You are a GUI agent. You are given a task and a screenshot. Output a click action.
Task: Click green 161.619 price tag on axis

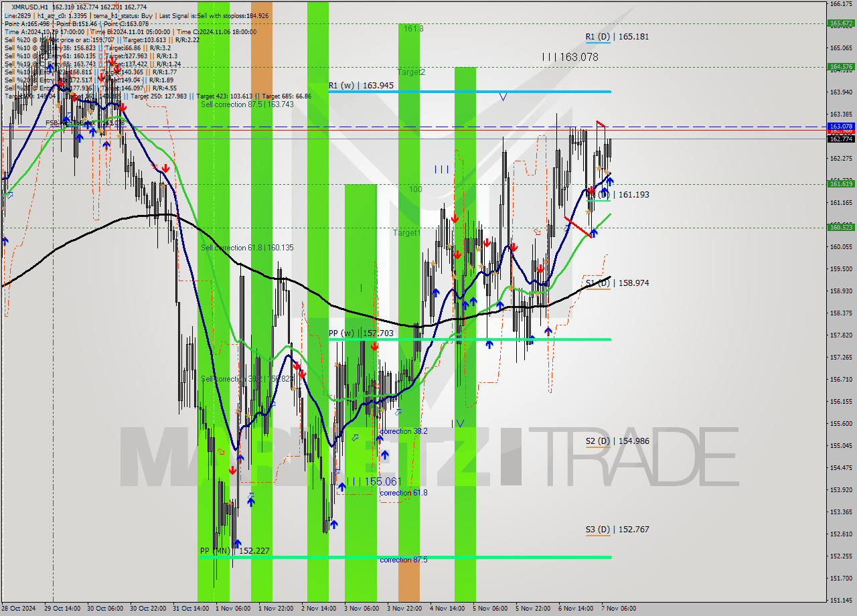coord(841,183)
